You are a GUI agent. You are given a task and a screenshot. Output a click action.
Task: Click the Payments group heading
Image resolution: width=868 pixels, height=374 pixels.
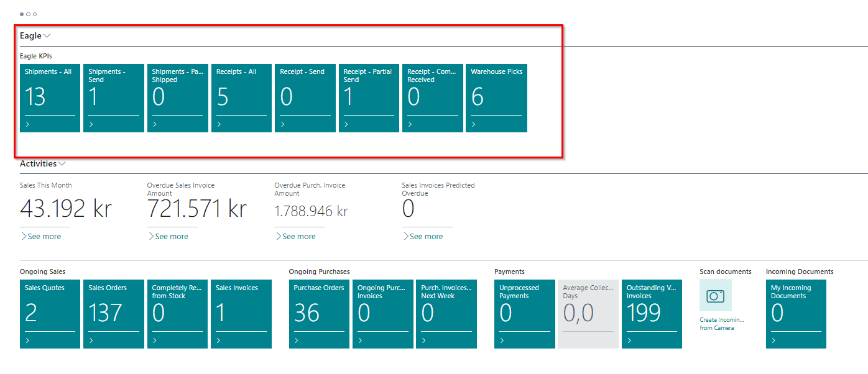(509, 271)
